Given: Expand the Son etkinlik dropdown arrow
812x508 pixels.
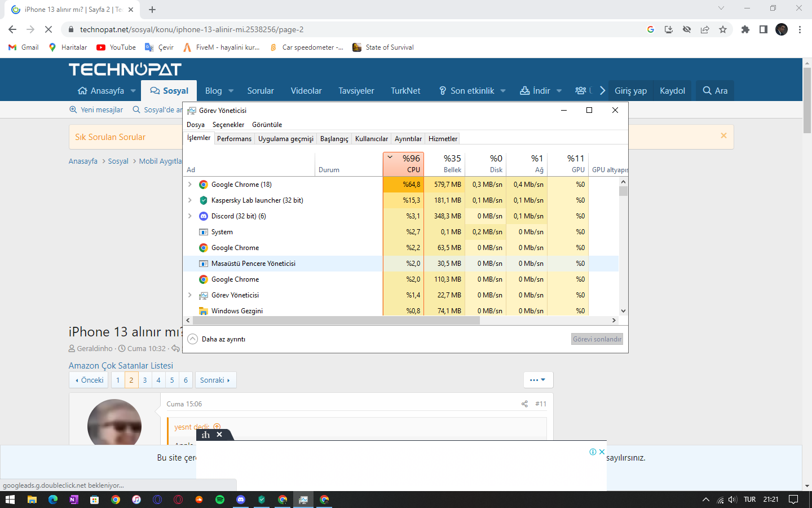Looking at the screenshot, I should coord(503,91).
